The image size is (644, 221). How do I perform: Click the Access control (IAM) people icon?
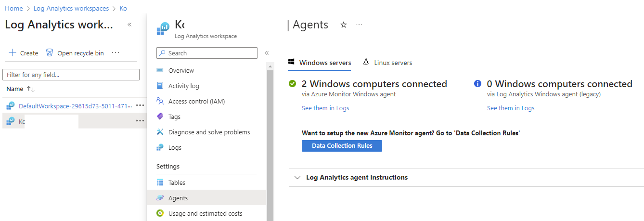(x=160, y=101)
